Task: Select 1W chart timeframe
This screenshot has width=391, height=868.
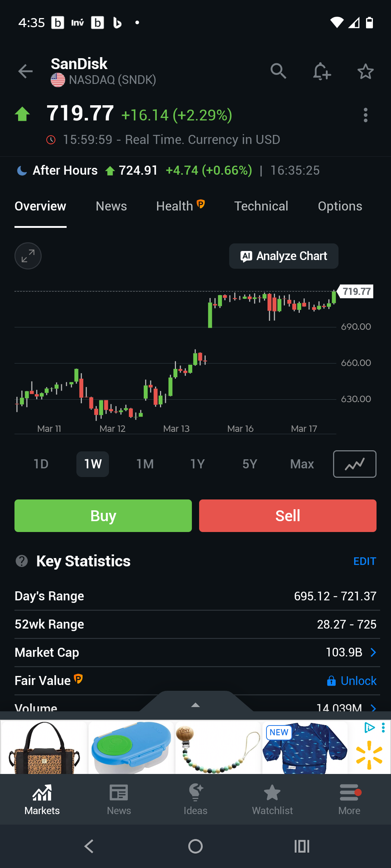Action: click(93, 464)
